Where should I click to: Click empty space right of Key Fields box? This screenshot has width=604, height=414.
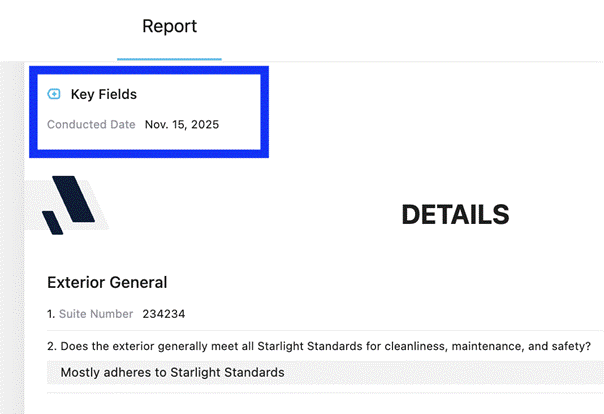point(435,112)
